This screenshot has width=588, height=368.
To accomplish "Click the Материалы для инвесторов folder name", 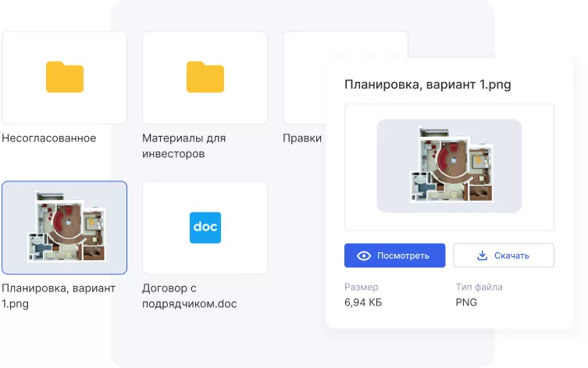I will [x=184, y=145].
